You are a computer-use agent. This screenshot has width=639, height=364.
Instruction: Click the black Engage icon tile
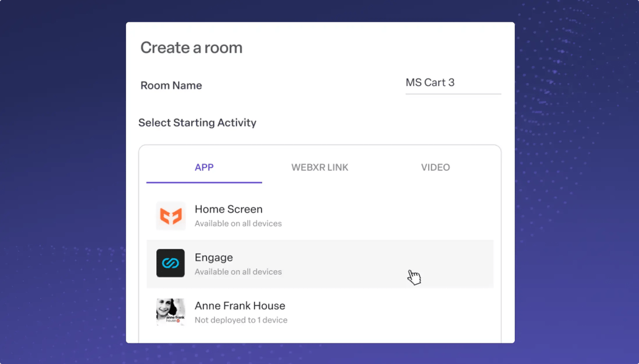point(170,264)
